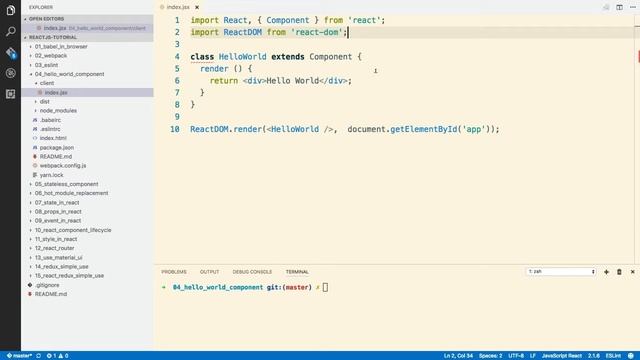Split the editor with the split icon
The image size is (640, 360).
[x=619, y=7]
